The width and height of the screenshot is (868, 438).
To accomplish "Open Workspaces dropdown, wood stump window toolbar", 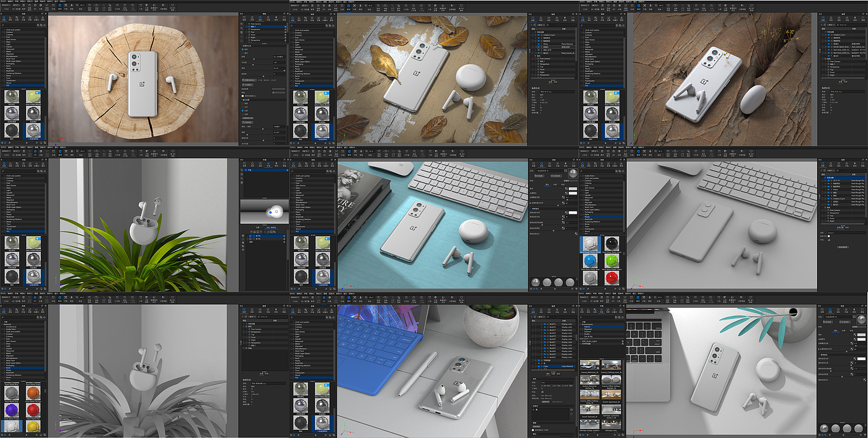I will [x=6, y=4].
